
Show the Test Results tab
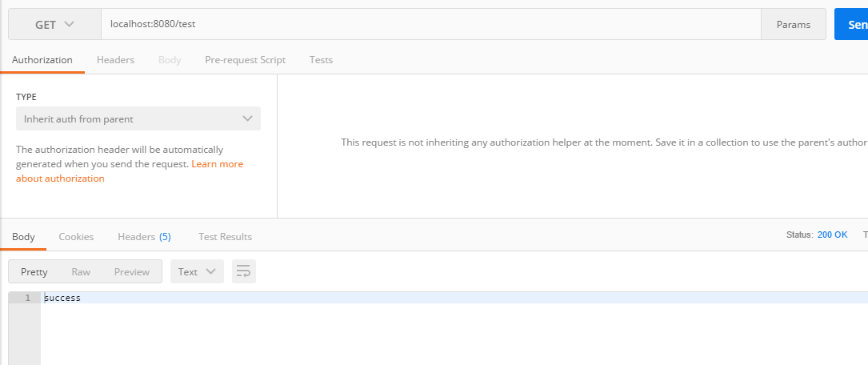[x=225, y=236]
